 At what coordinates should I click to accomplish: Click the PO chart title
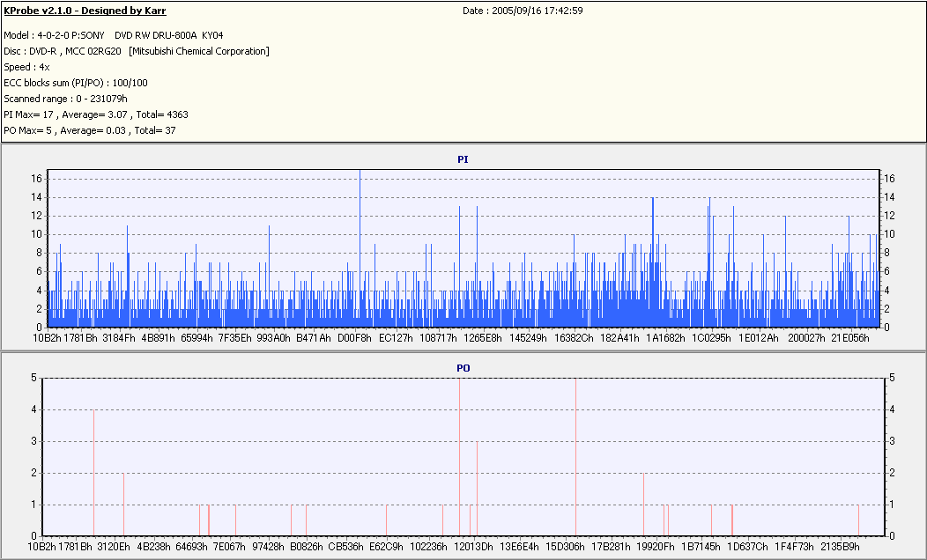click(x=463, y=367)
